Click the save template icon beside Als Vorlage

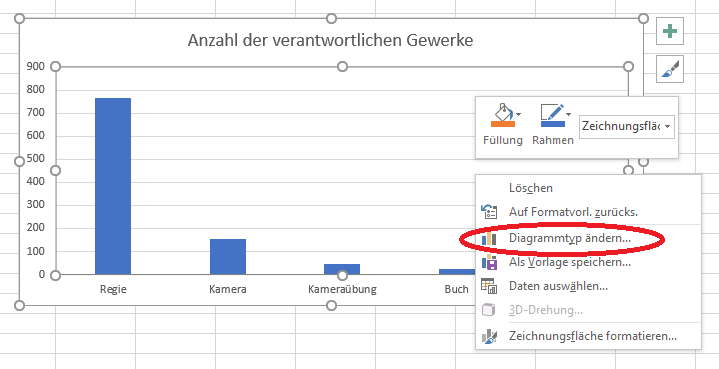[x=489, y=262]
